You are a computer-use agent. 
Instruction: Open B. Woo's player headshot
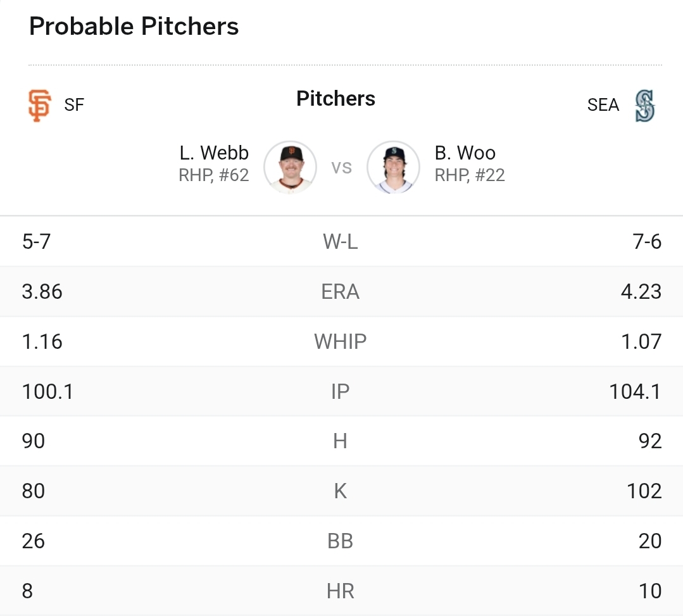393,167
